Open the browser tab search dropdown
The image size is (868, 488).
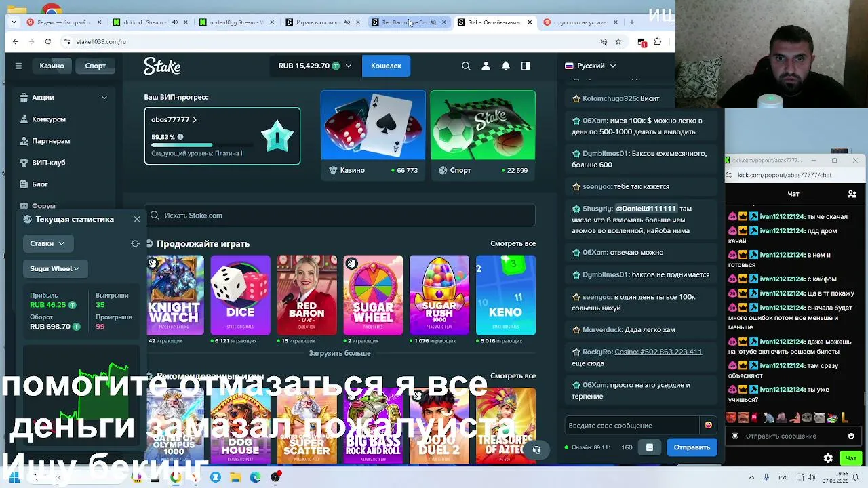point(15,22)
